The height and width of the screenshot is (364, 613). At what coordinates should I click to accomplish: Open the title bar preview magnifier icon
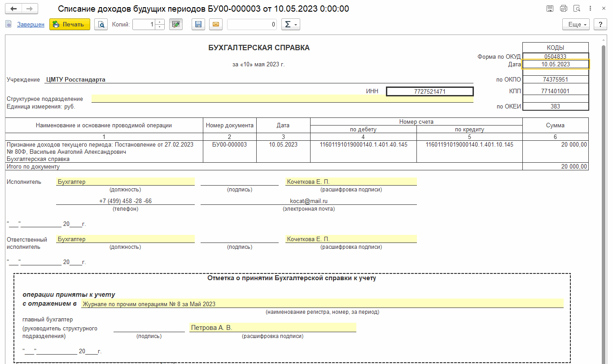[577, 9]
